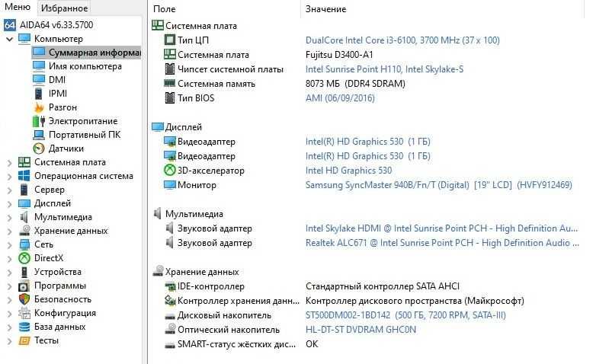
Task: Click the DMI icon in sidebar
Action: click(x=39, y=80)
